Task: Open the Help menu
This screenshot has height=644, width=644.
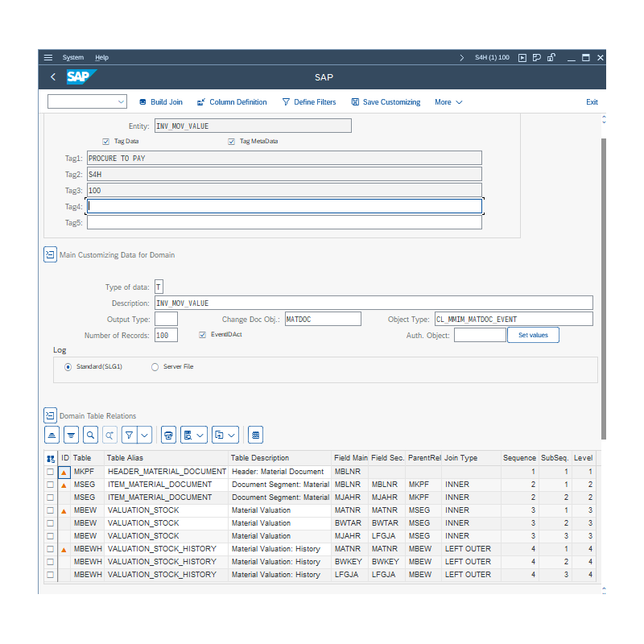Action: tap(102, 57)
